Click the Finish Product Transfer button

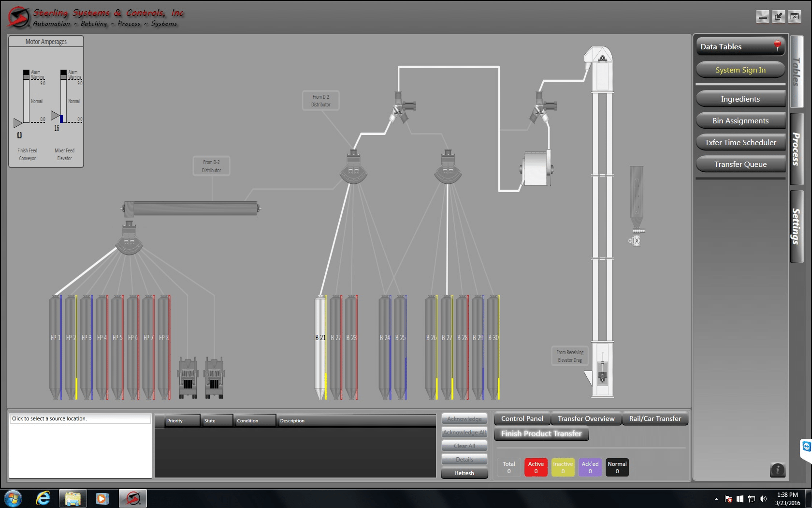[x=541, y=433]
